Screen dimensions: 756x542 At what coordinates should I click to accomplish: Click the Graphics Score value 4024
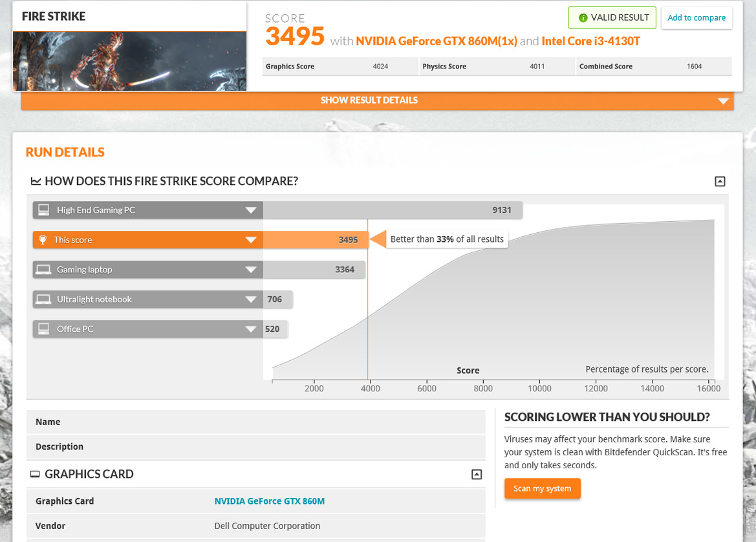[380, 67]
